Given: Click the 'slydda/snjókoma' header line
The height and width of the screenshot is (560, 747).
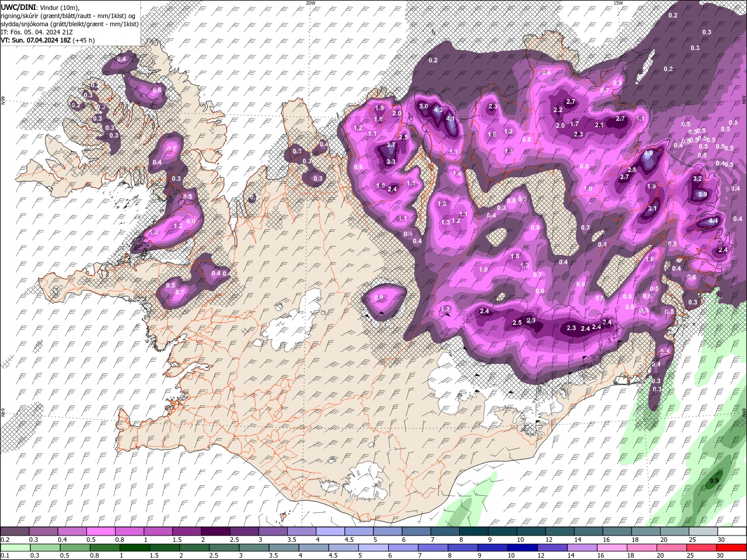Looking at the screenshot, I should [69, 24].
